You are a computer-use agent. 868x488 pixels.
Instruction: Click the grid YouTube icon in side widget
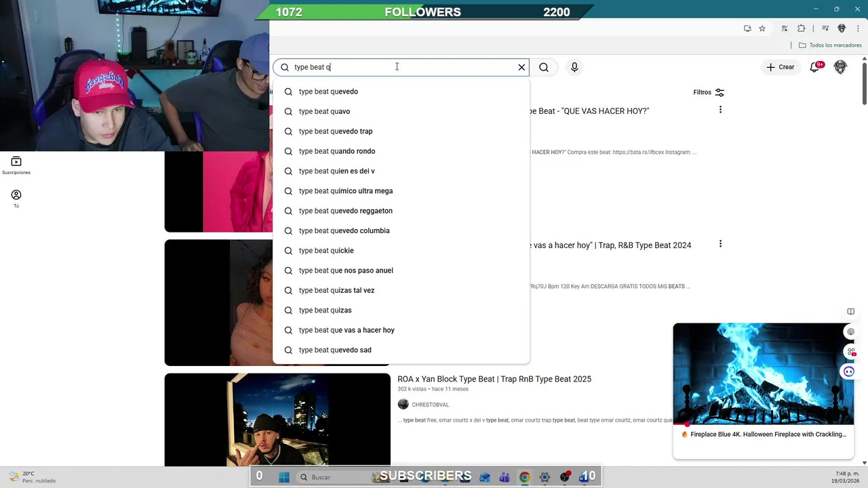point(850,352)
